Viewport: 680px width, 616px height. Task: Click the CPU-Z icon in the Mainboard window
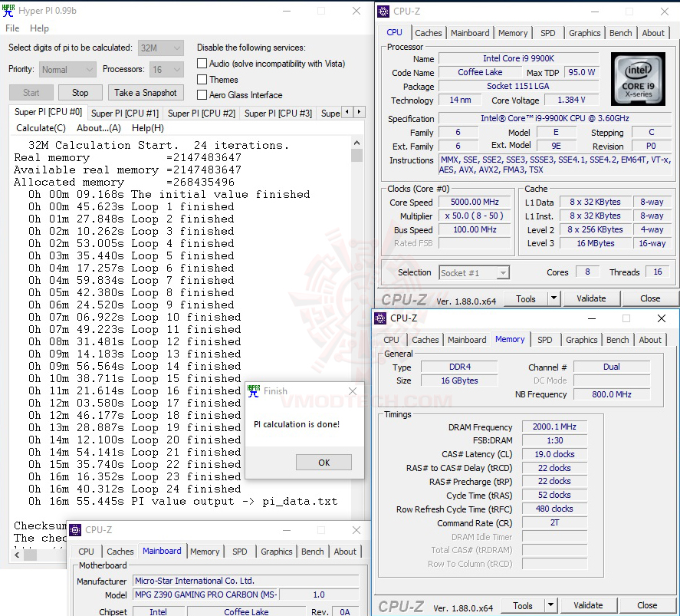pos(74,529)
